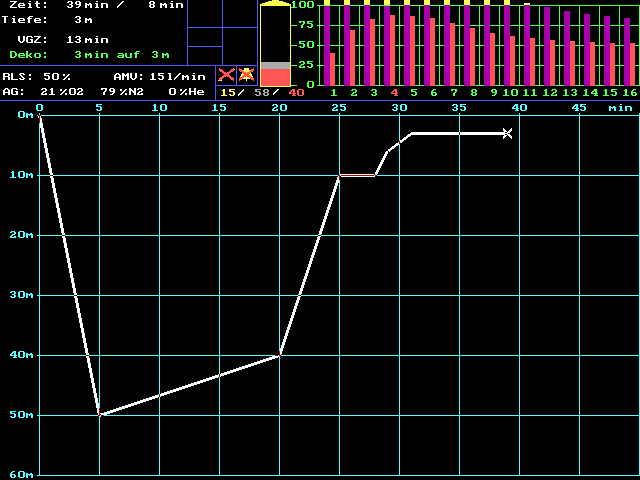
Task: Click the crossed-out yellow alarm icon
Action: point(246,75)
